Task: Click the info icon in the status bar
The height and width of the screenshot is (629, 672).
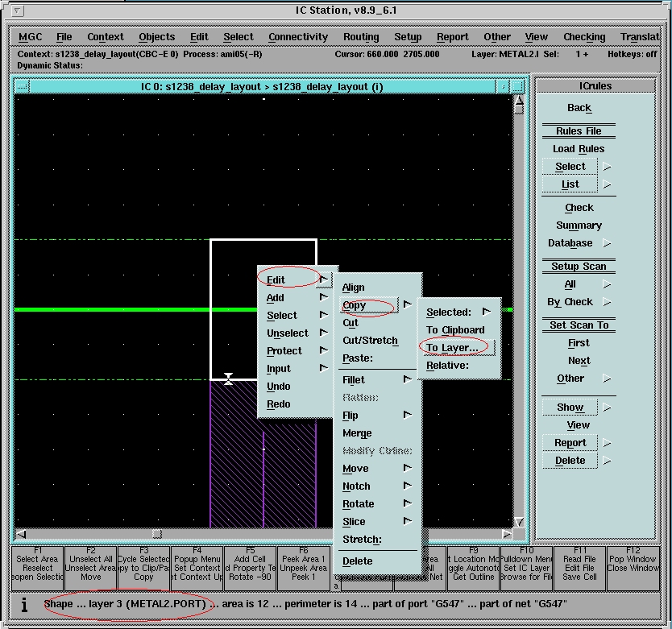Action: pyautogui.click(x=24, y=604)
